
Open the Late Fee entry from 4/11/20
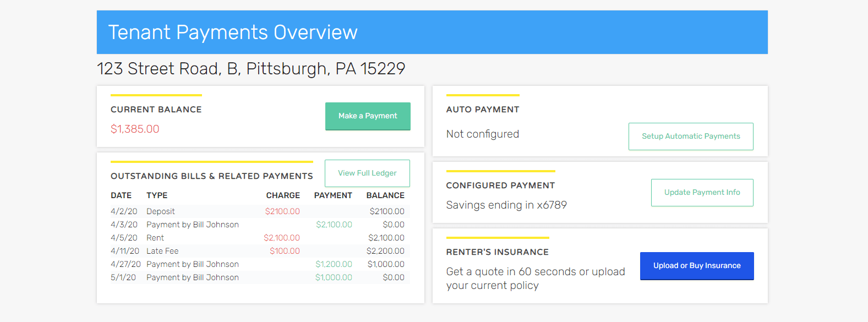coord(162,250)
